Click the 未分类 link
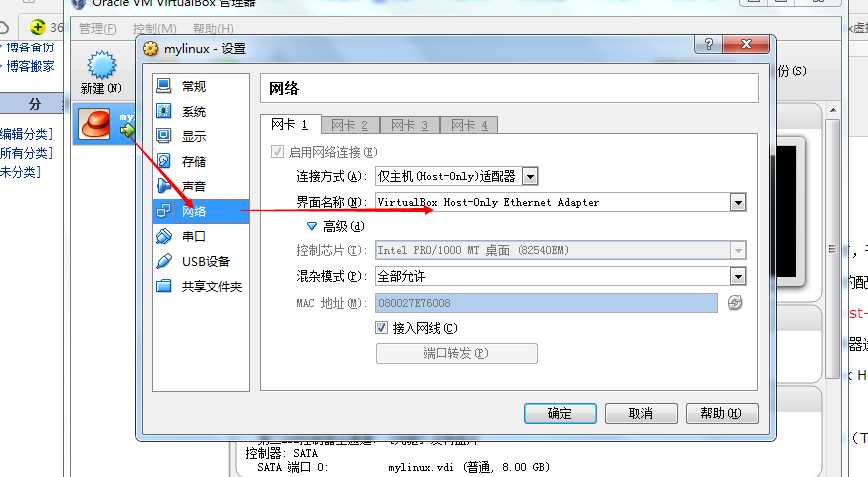868x477 pixels. point(20,172)
